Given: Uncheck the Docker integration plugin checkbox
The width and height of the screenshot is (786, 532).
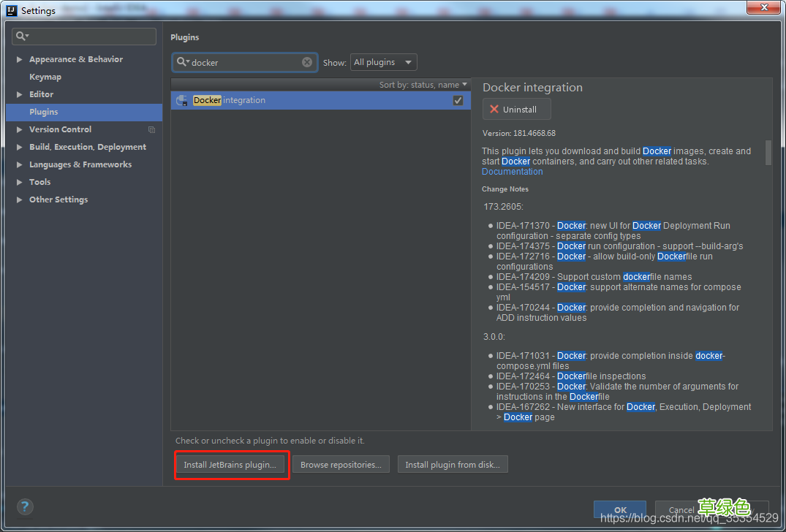Looking at the screenshot, I should click(x=458, y=100).
